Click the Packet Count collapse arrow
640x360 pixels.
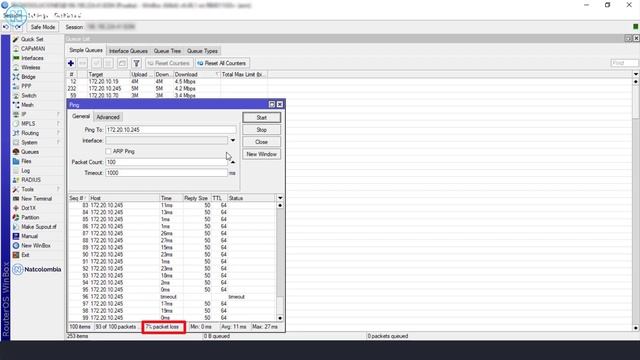pyautogui.click(x=233, y=162)
